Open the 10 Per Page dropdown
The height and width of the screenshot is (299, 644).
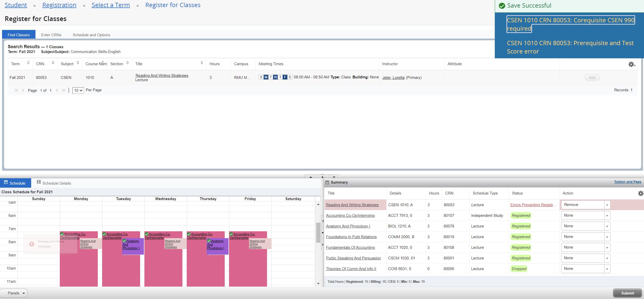point(78,90)
